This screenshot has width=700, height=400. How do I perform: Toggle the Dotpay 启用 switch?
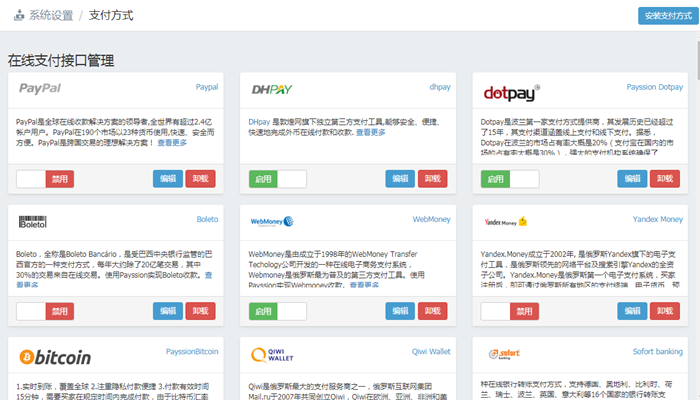(510, 179)
